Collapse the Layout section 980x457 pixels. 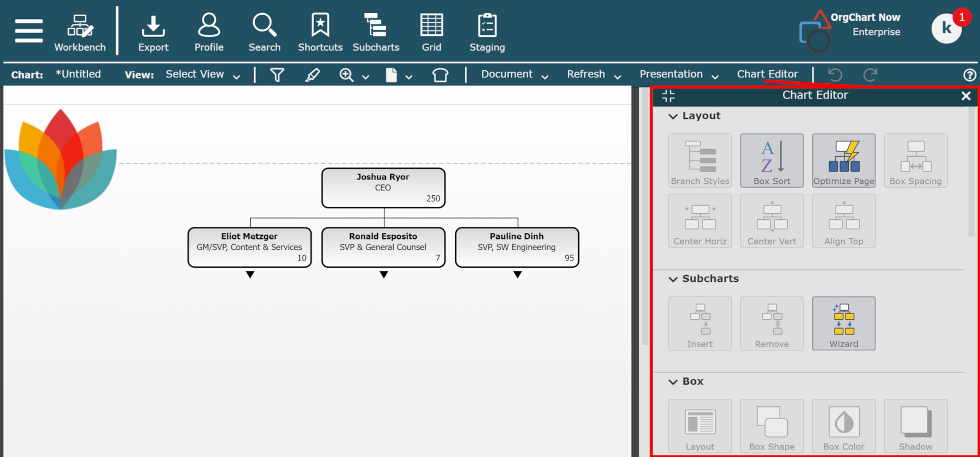point(673,116)
